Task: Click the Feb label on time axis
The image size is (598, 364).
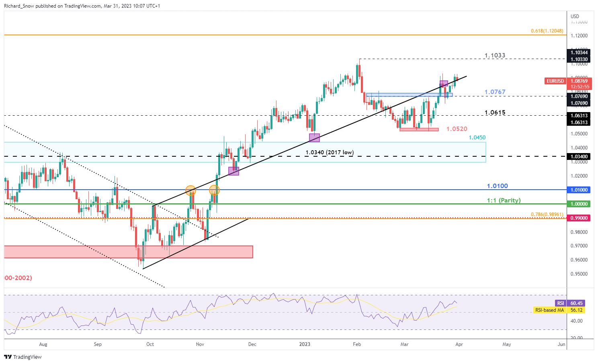Action: pos(356,344)
